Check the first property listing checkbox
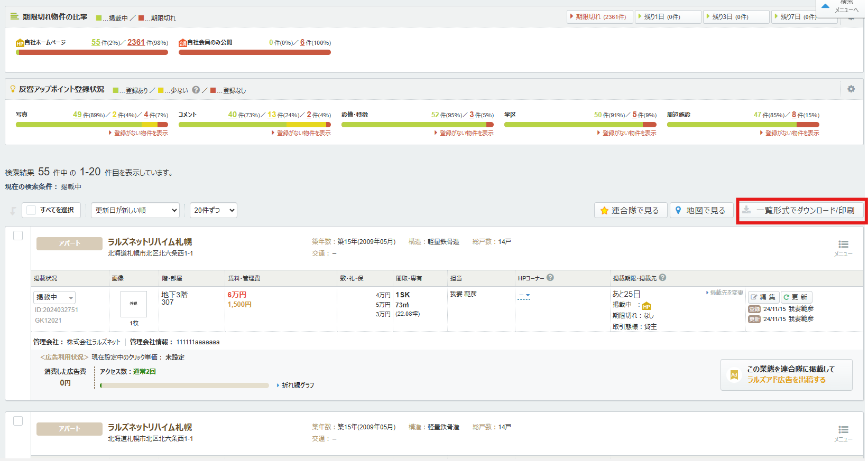 point(18,236)
